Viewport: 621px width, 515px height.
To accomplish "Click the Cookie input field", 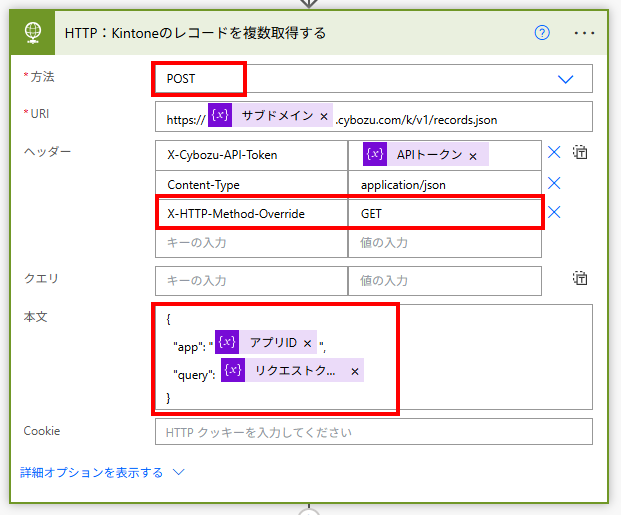I will click(374, 432).
